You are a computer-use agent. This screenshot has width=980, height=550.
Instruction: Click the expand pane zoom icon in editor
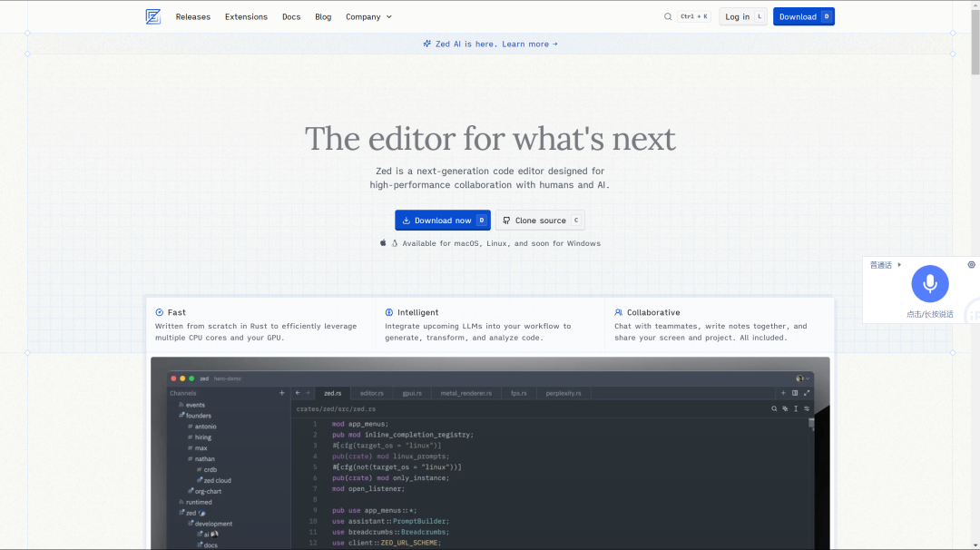coord(807,393)
